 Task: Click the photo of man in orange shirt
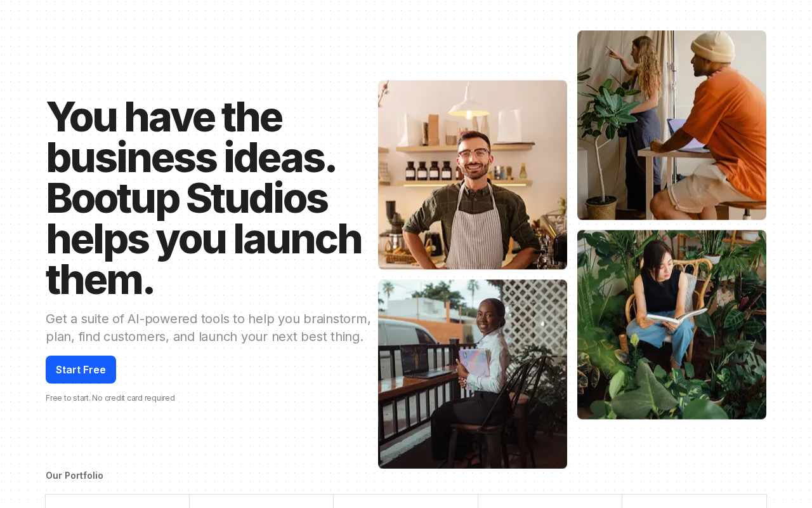click(x=672, y=125)
